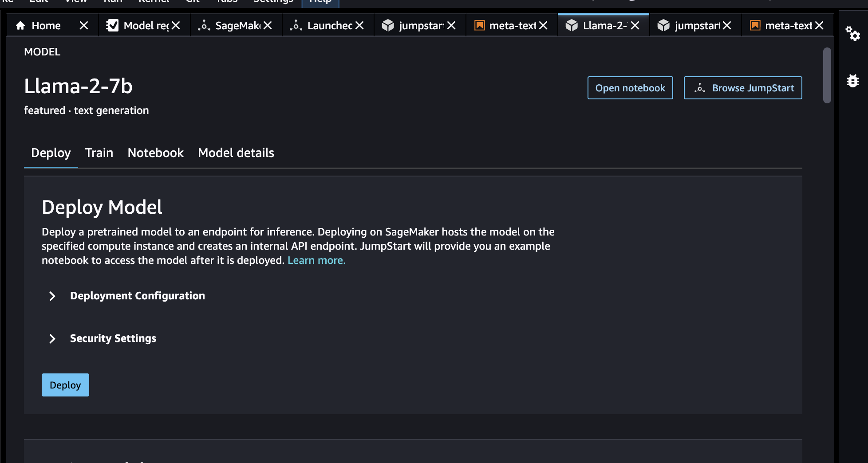Viewport: 868px width, 463px height.
Task: Click the Browse JumpStart button
Action: [x=742, y=88]
